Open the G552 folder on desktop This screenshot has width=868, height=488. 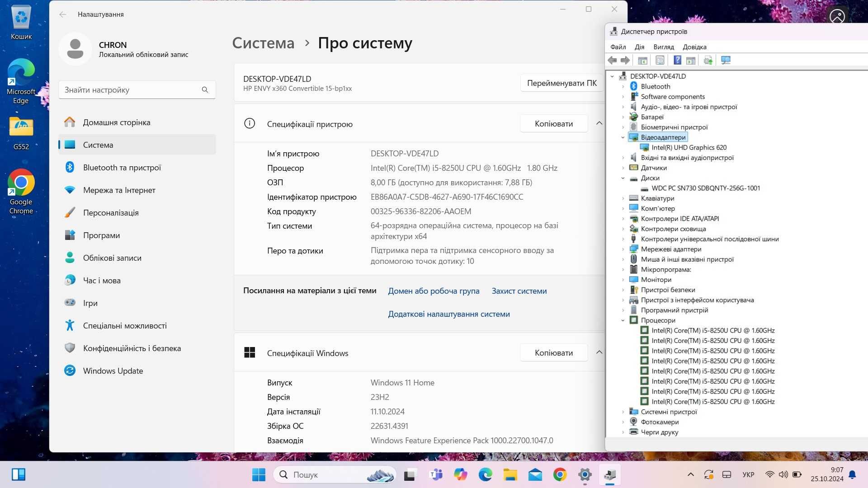(21, 133)
